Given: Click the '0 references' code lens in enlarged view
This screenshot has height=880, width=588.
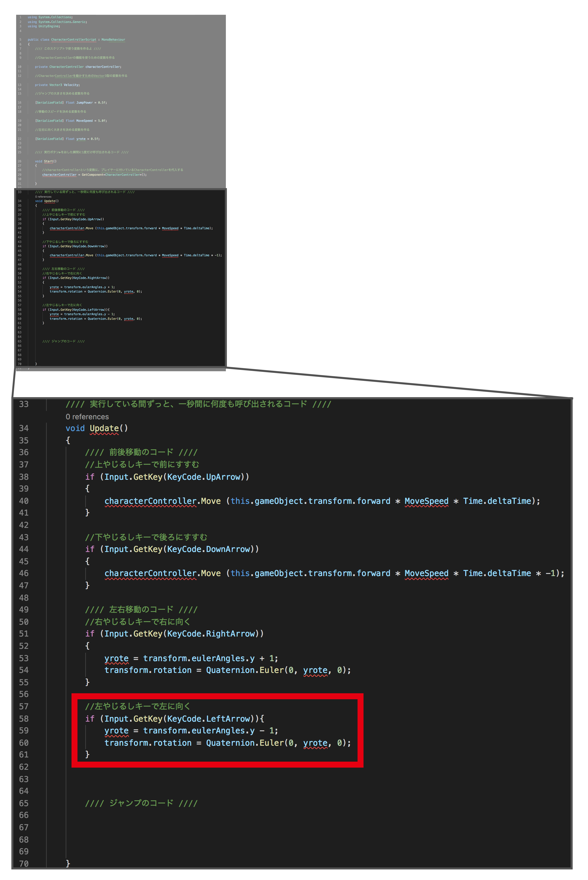Looking at the screenshot, I should (87, 417).
